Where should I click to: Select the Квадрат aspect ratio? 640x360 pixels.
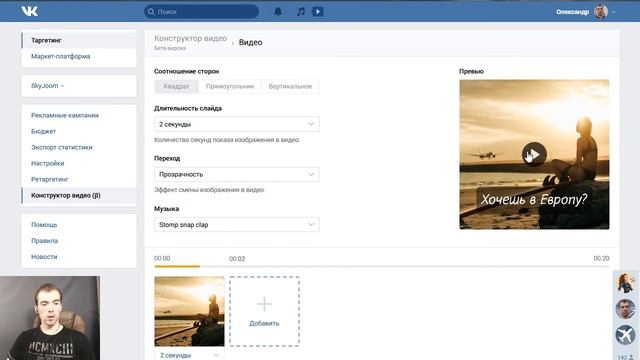point(177,86)
